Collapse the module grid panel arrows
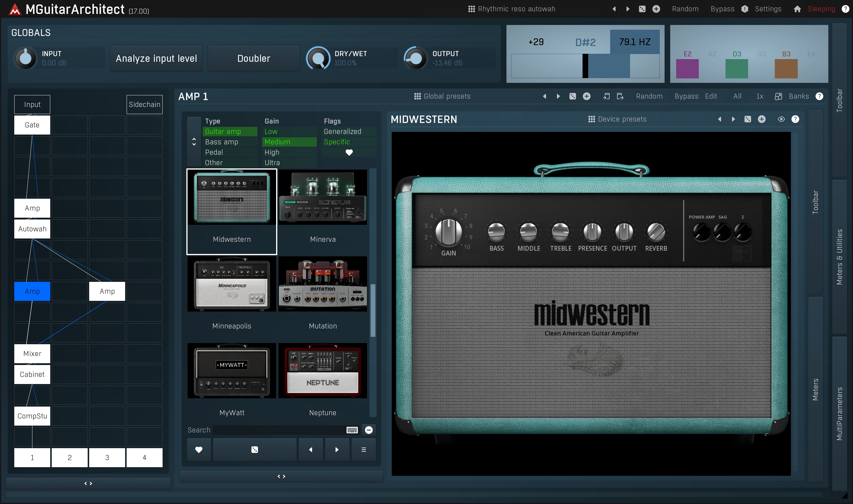Image resolution: width=853 pixels, height=504 pixels. 88,483
